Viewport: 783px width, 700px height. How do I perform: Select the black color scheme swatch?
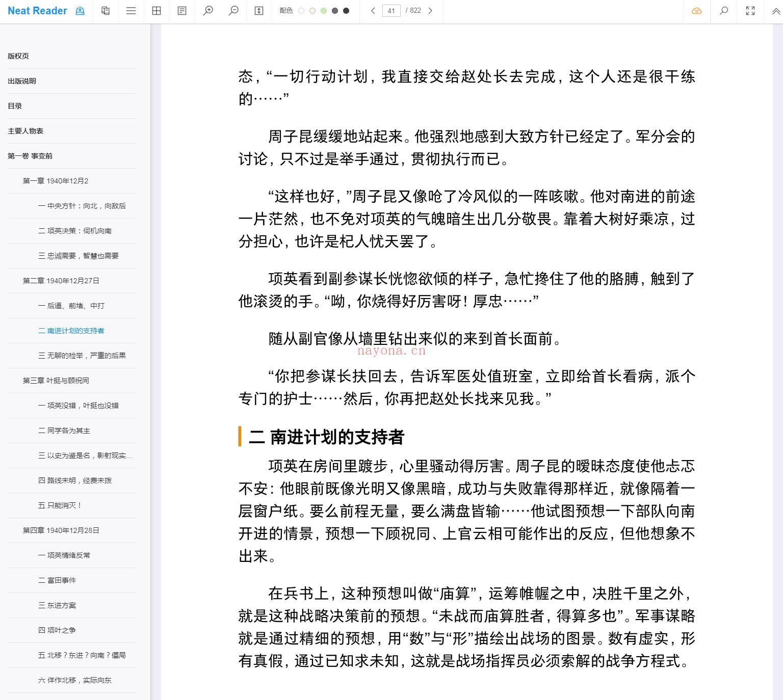346,11
